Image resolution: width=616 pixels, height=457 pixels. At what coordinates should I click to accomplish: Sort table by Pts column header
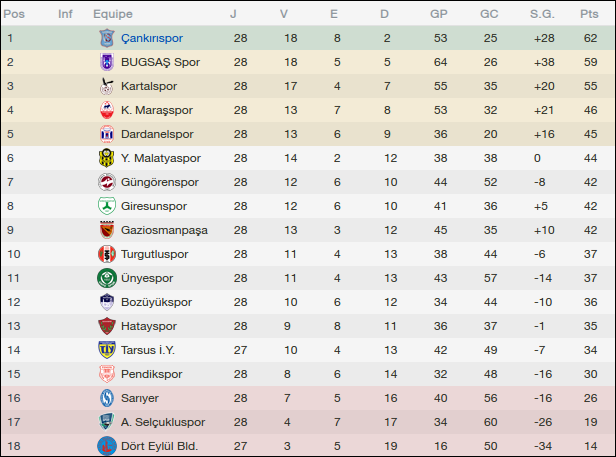coord(588,14)
